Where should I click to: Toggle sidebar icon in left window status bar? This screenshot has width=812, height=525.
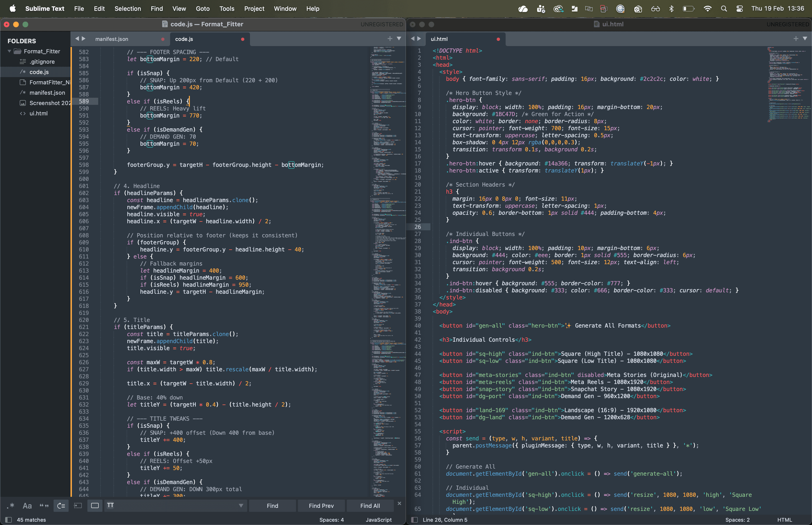(x=8, y=520)
